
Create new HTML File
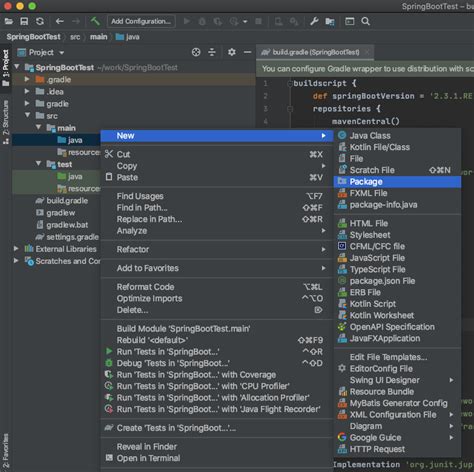[x=397, y=223]
